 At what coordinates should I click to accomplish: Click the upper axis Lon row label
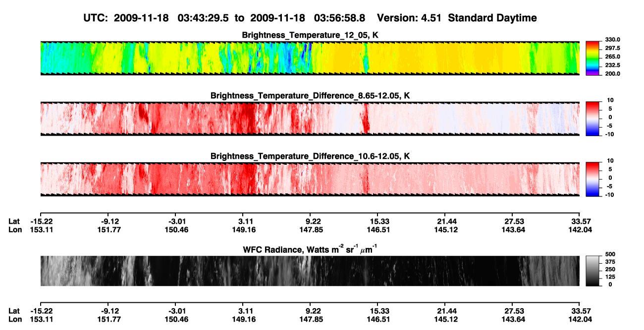[x=15, y=230]
